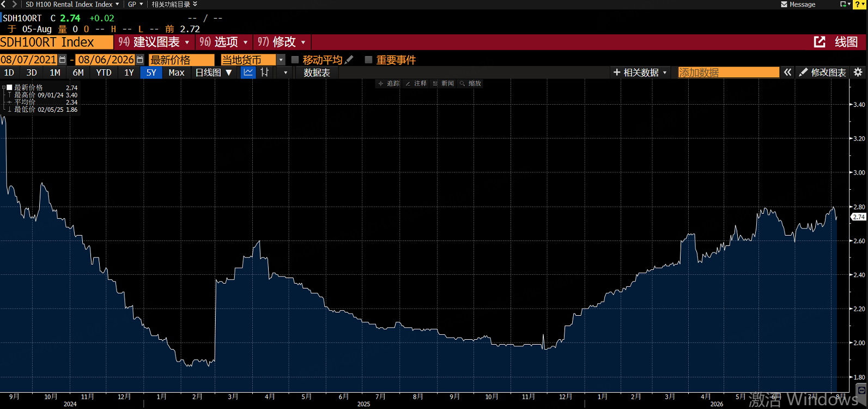Click the SDH100RT Index security field
The width and height of the screenshot is (868, 409).
57,42
